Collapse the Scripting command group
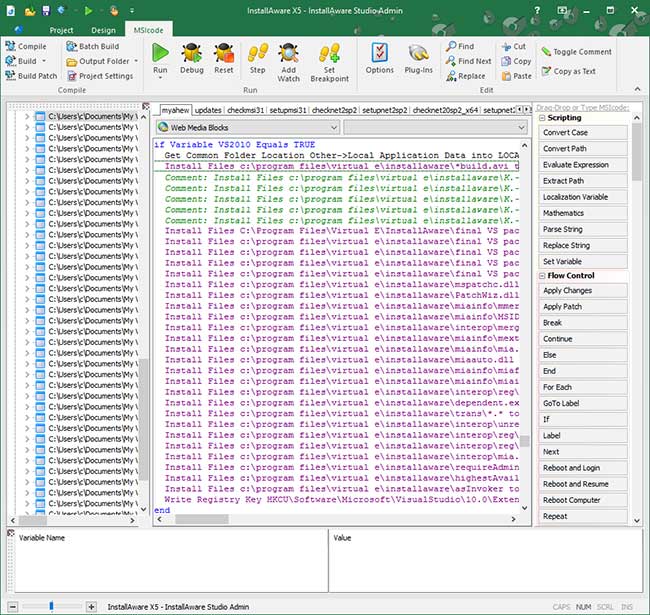The width and height of the screenshot is (650, 615). (x=542, y=118)
